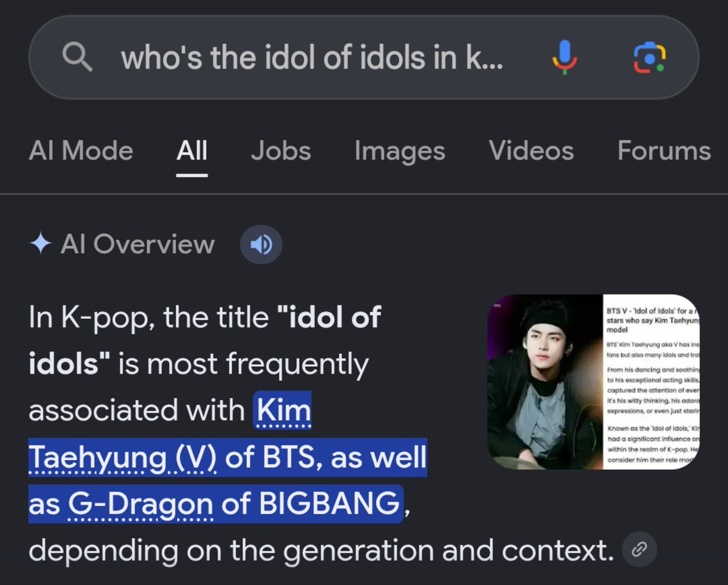This screenshot has width=728, height=585.
Task: Edit the search query text field
Action: tap(312, 58)
